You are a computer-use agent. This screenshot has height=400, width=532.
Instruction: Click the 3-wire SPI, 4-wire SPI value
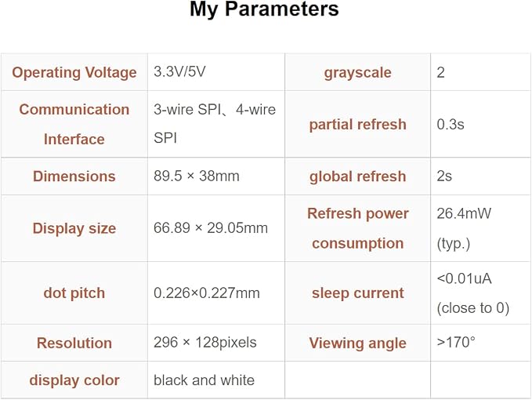click(x=215, y=124)
